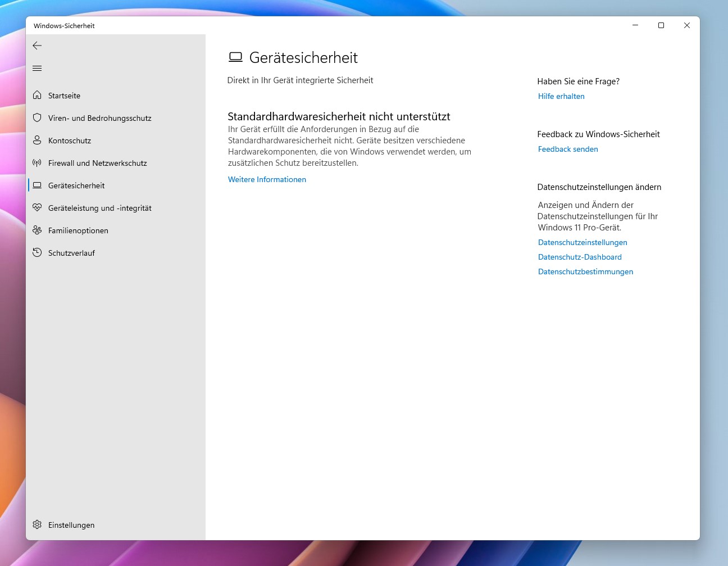Open Familienoptionen entry
728x566 pixels.
116,230
